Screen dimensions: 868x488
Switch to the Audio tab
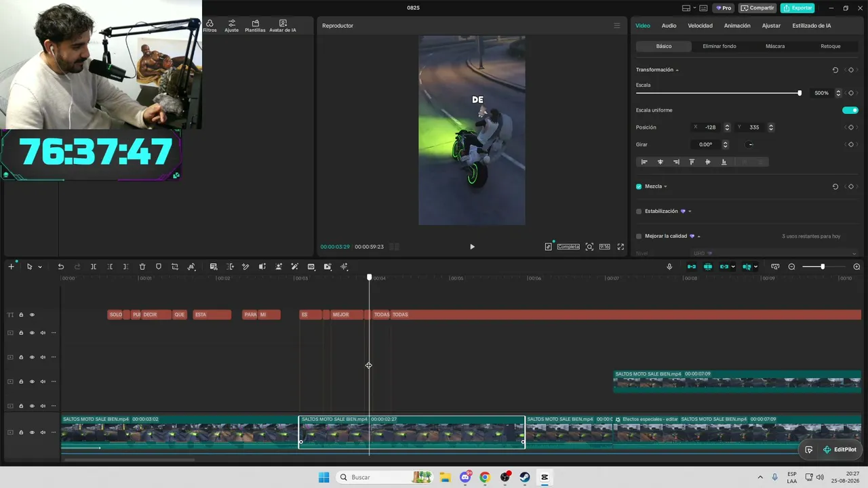(669, 26)
